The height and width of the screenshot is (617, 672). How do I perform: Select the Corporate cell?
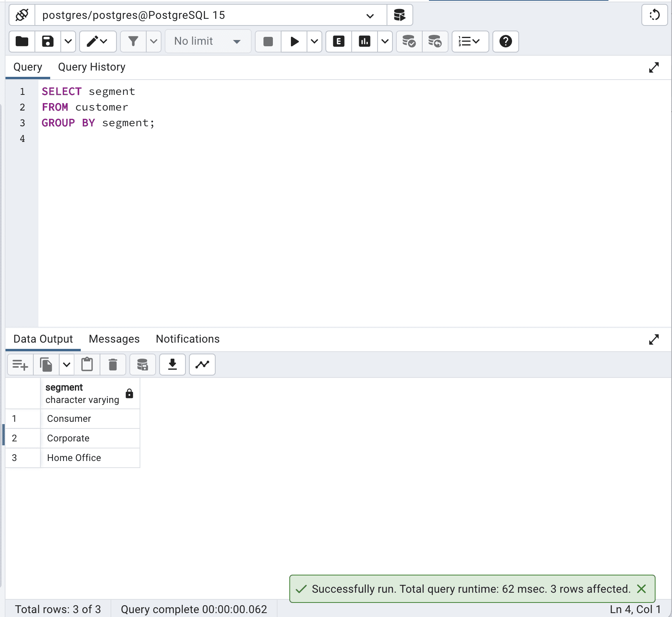tap(90, 438)
